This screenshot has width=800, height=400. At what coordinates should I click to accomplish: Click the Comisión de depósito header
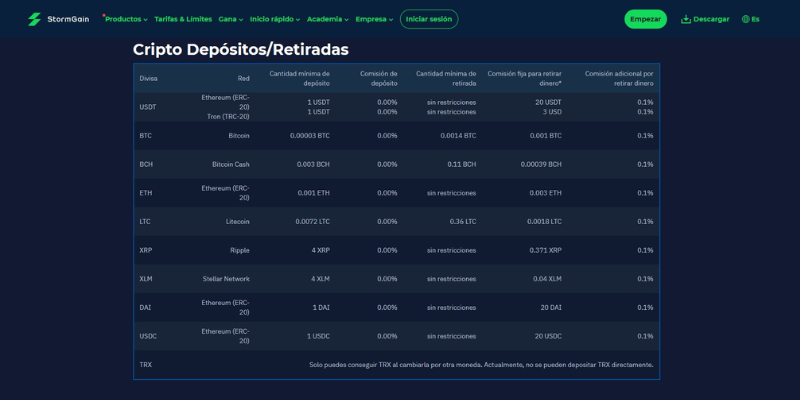pos(379,79)
